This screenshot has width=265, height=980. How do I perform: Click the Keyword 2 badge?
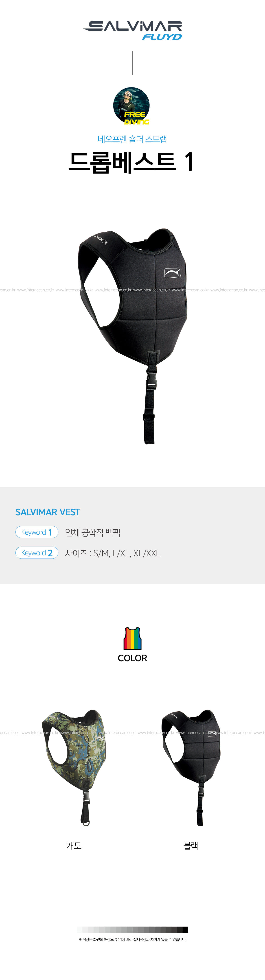click(37, 552)
